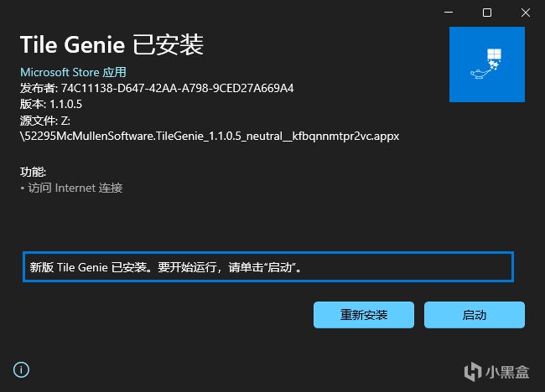The image size is (545, 392).
Task: Click the 启动 launch button
Action: tap(475, 315)
